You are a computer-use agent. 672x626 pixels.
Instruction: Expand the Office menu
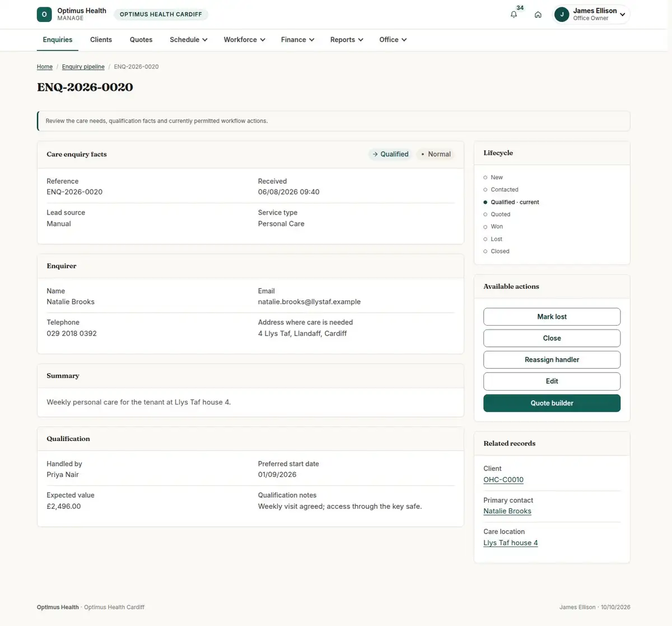(393, 40)
